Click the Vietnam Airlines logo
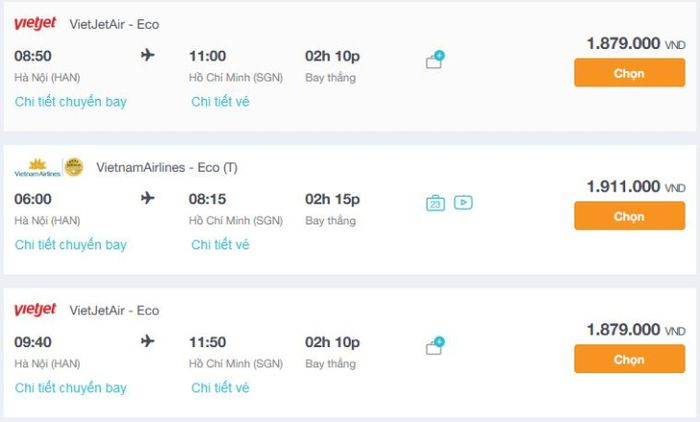The image size is (700, 422). click(x=37, y=167)
